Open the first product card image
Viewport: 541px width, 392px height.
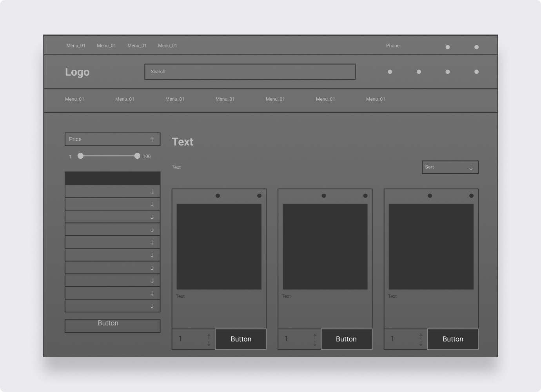219,247
